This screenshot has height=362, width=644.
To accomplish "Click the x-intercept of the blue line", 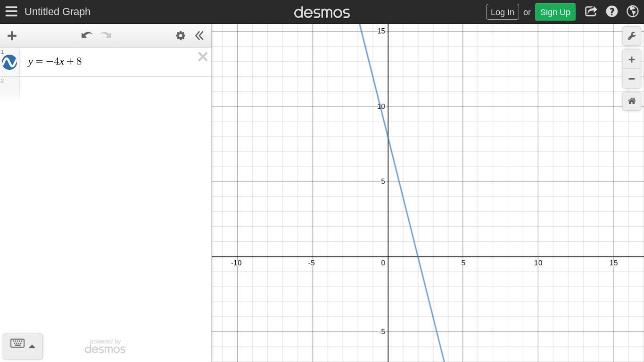I will click(x=418, y=257).
